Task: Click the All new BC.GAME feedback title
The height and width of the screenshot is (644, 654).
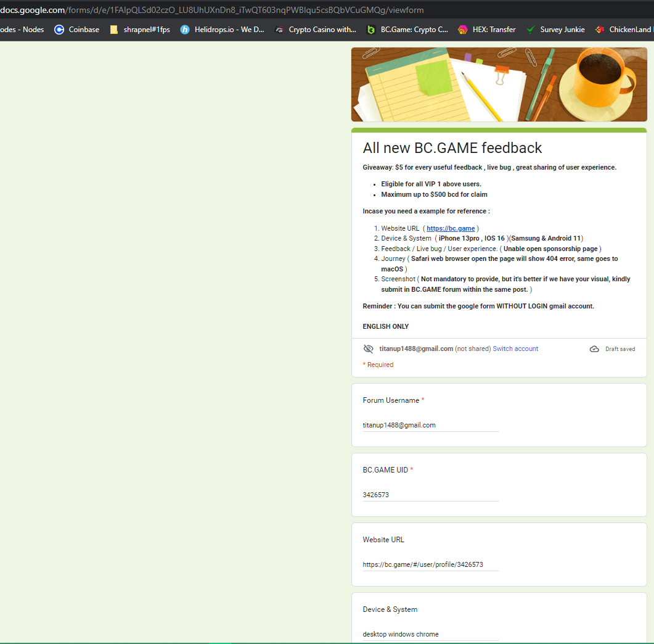Action: pyautogui.click(x=452, y=148)
